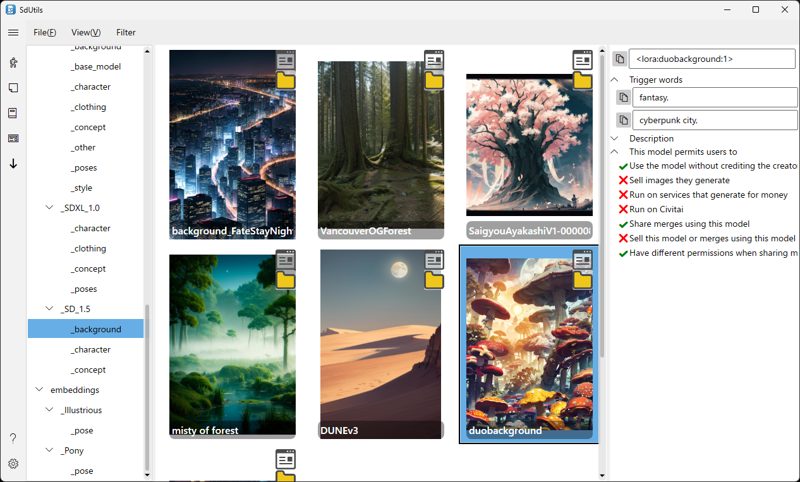Viewport: 800px width, 482px height.
Task: Collapse 'This model permits users to' section
Action: pos(615,151)
